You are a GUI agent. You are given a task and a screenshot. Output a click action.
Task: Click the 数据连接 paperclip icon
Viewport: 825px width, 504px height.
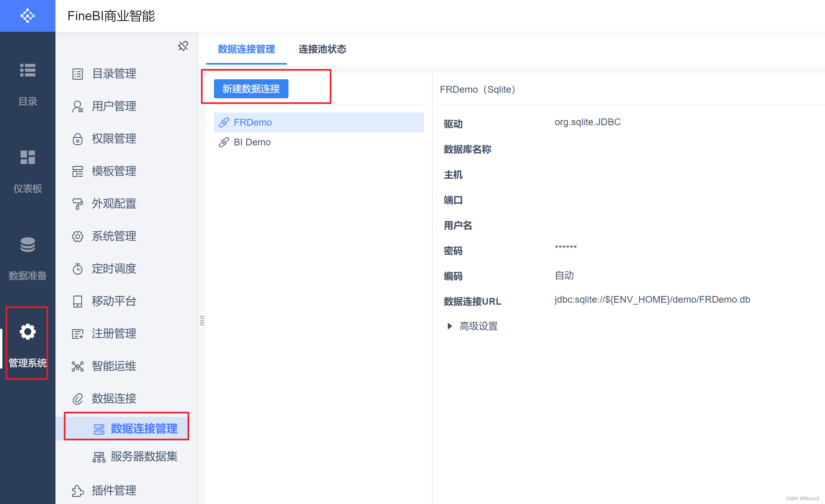[78, 399]
